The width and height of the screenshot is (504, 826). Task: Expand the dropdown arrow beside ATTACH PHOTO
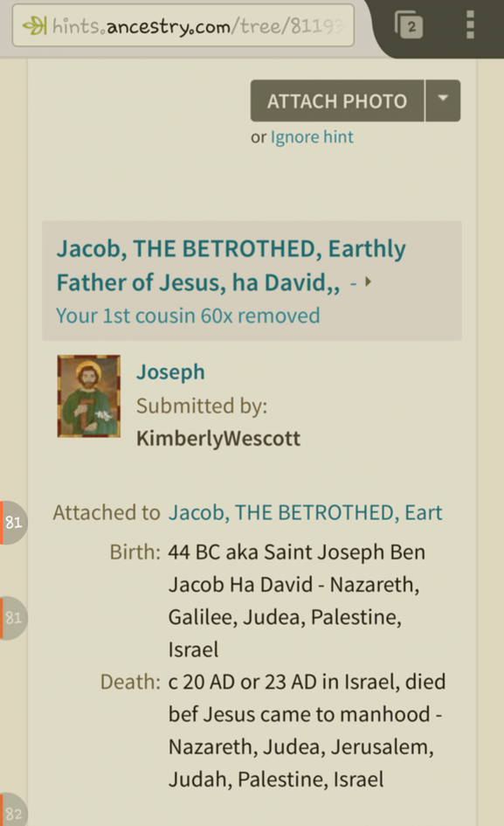click(443, 101)
